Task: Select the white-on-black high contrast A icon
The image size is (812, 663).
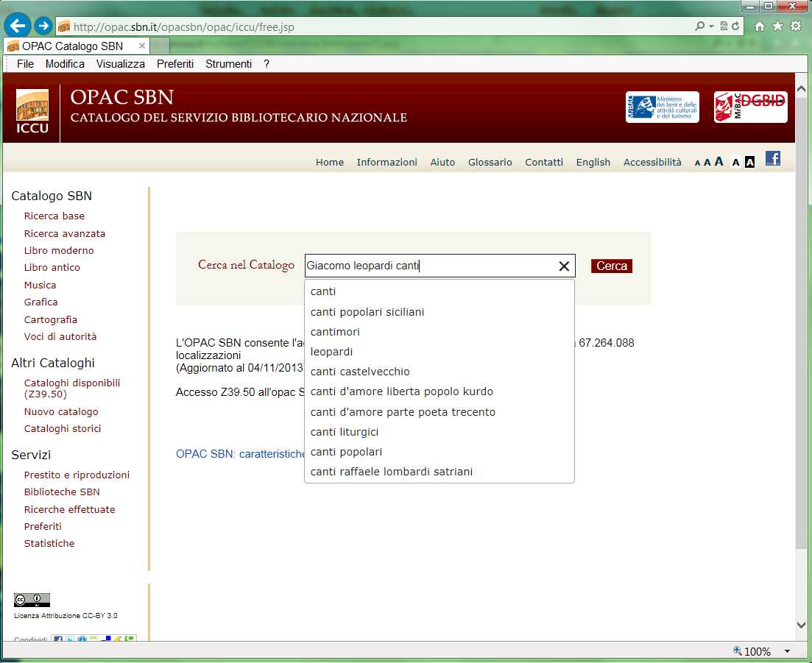Action: (x=749, y=163)
